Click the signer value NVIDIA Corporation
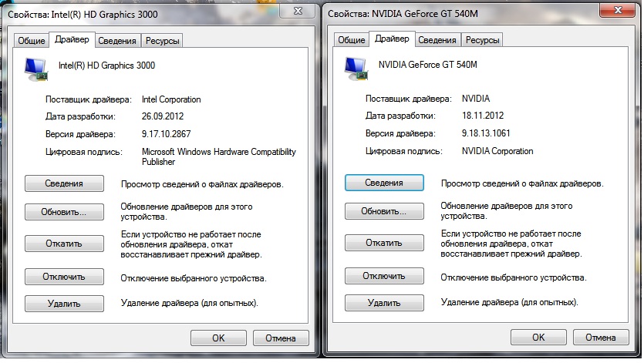 (497, 151)
